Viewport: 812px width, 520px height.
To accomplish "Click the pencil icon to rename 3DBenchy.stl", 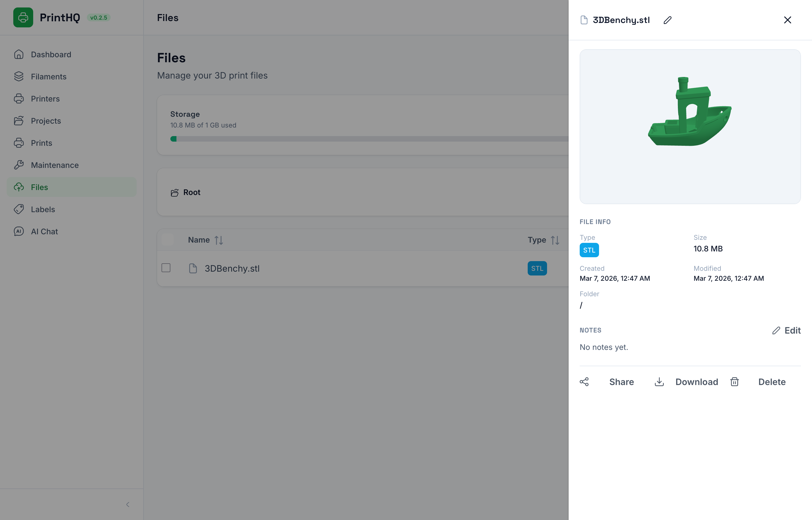I will pos(668,20).
